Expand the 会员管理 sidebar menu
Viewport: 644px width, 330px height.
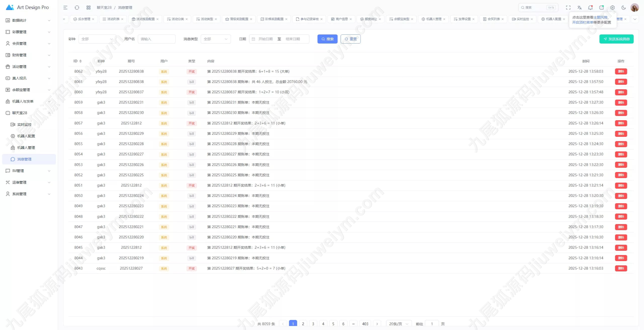point(28,44)
